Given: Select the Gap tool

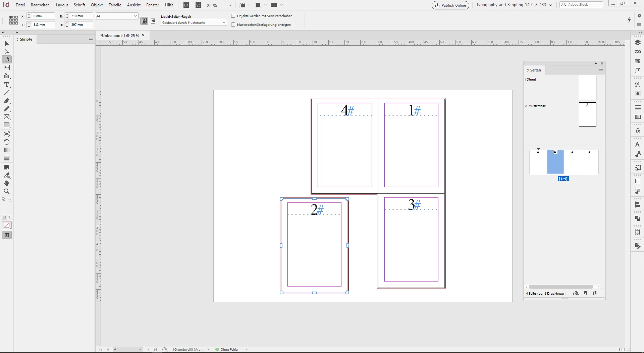Looking at the screenshot, I should pyautogui.click(x=7, y=67).
